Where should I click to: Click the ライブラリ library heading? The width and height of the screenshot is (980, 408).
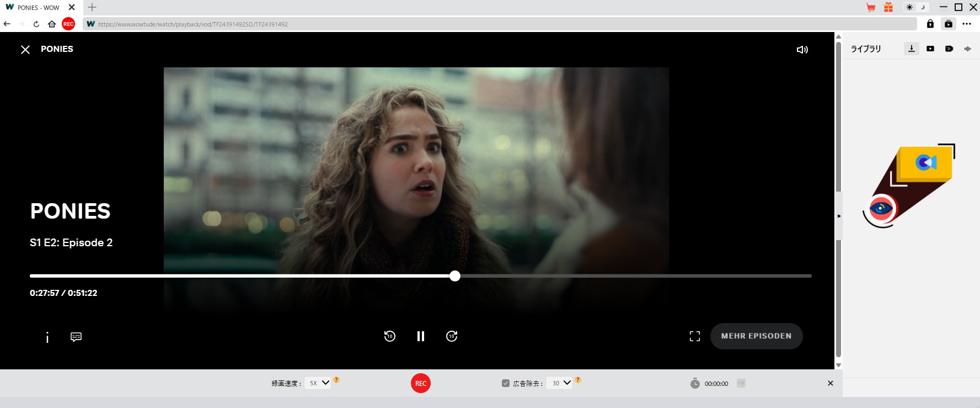click(x=866, y=49)
